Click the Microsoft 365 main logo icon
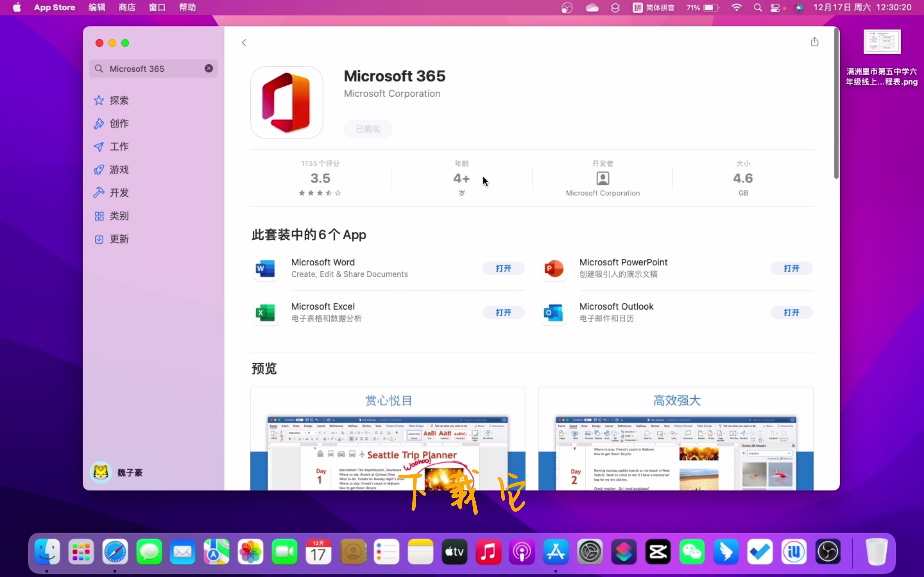The width and height of the screenshot is (924, 577). coord(286,102)
